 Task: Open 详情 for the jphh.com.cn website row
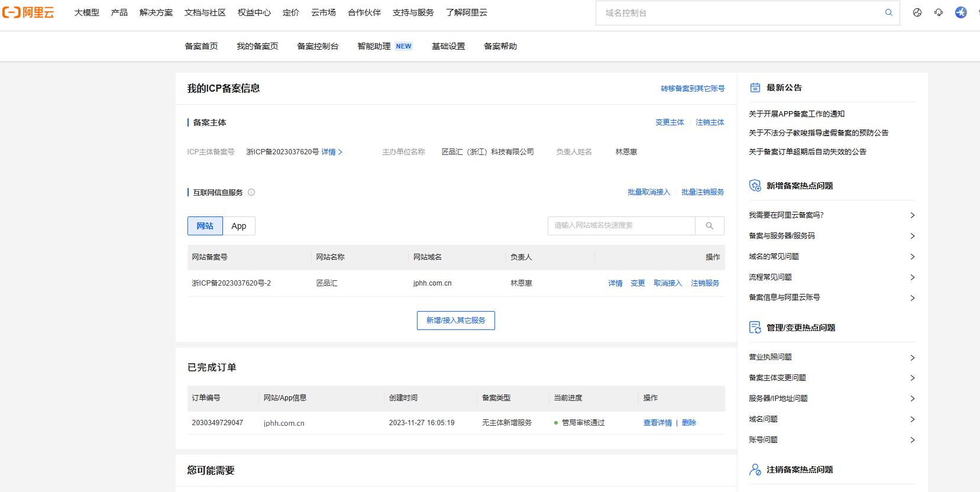pos(616,283)
